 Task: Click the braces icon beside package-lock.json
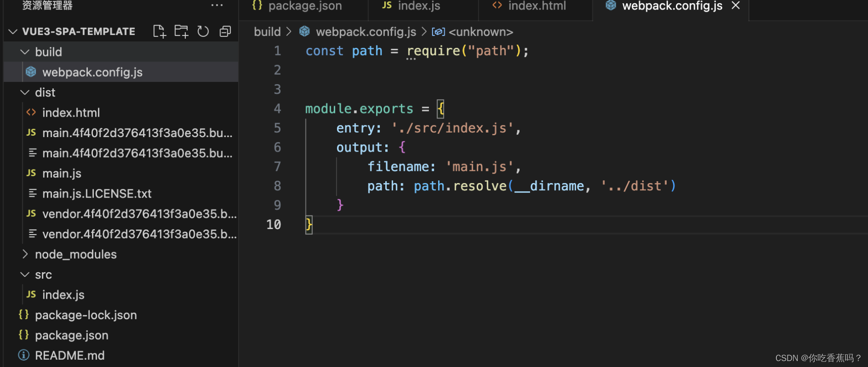pyautogui.click(x=24, y=314)
